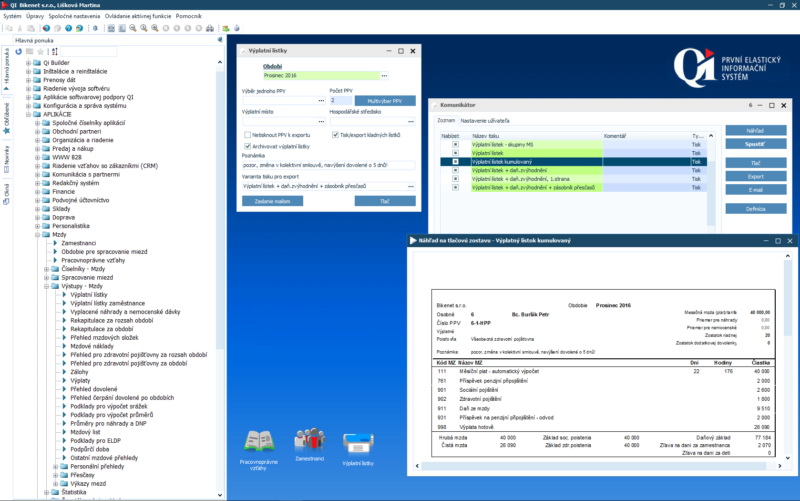
Task: Toggle Netisknout PPV k exportu checkbox
Action: coord(247,135)
